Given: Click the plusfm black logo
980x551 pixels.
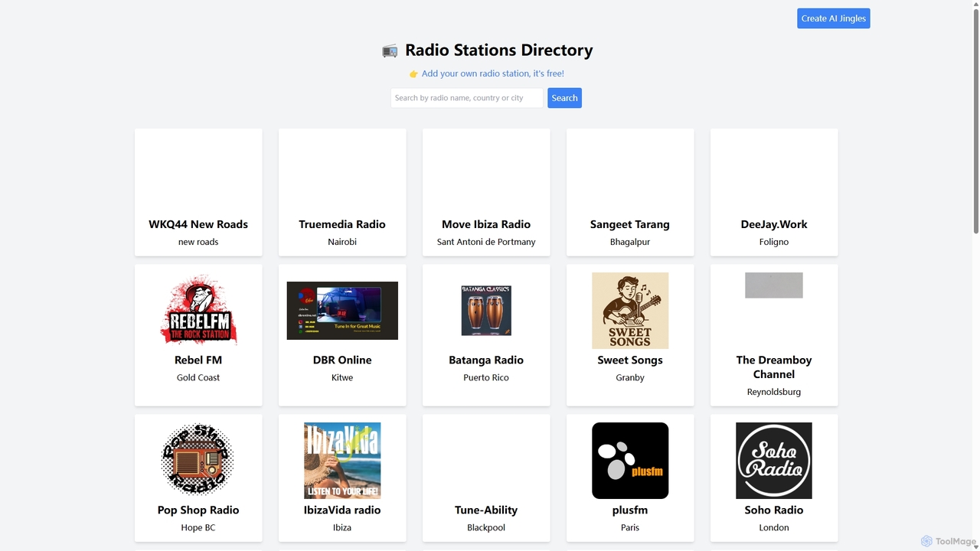Looking at the screenshot, I should coord(630,461).
